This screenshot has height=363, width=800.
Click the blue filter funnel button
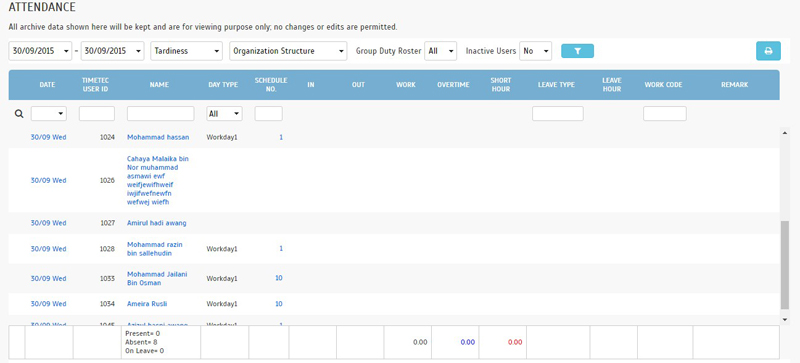coord(577,51)
